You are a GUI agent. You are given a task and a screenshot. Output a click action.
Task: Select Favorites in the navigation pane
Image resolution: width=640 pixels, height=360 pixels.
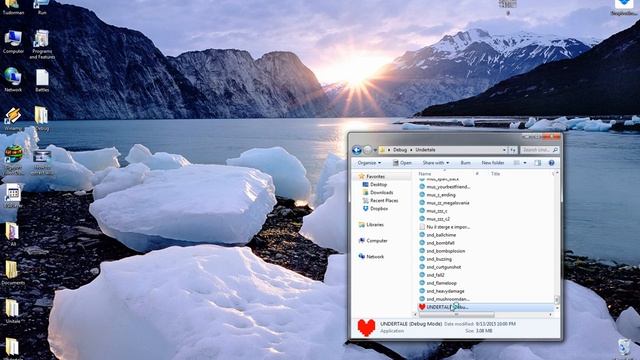coord(375,177)
